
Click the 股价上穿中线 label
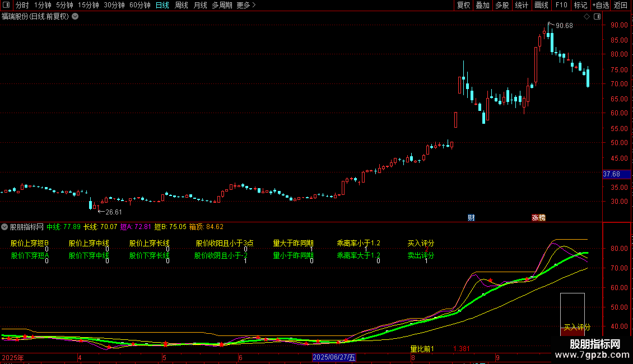pyautogui.click(x=89, y=244)
